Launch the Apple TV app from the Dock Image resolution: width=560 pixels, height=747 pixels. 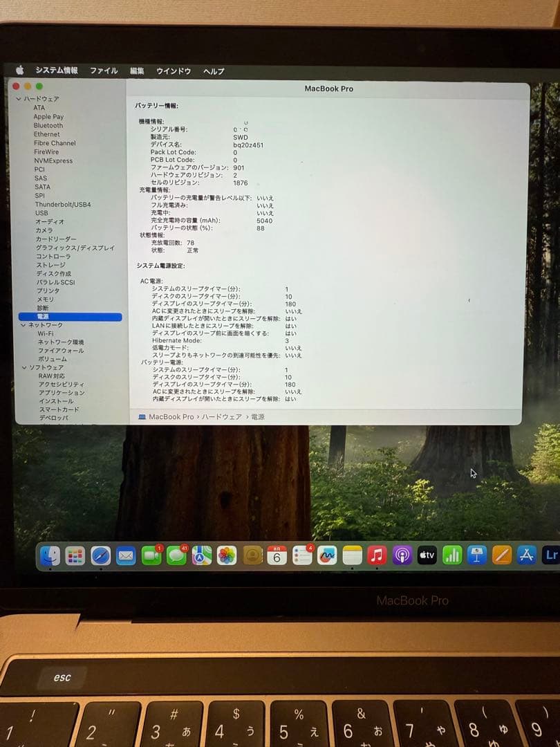click(427, 555)
